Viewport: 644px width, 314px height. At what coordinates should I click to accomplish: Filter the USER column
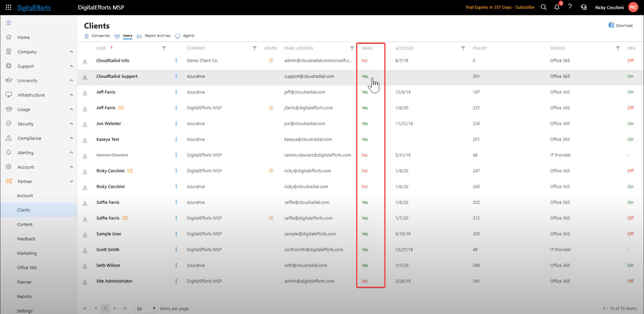pos(164,48)
